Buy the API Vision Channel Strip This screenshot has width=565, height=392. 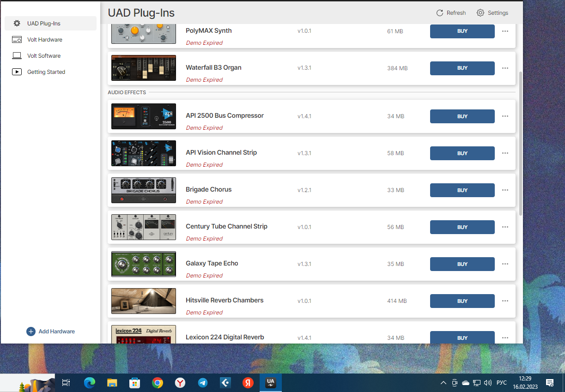pyautogui.click(x=462, y=153)
